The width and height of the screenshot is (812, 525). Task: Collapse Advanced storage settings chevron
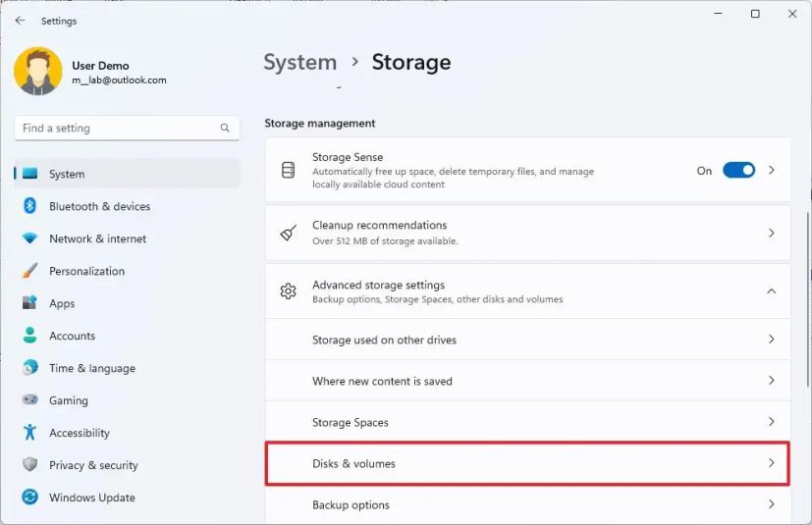pos(771,291)
